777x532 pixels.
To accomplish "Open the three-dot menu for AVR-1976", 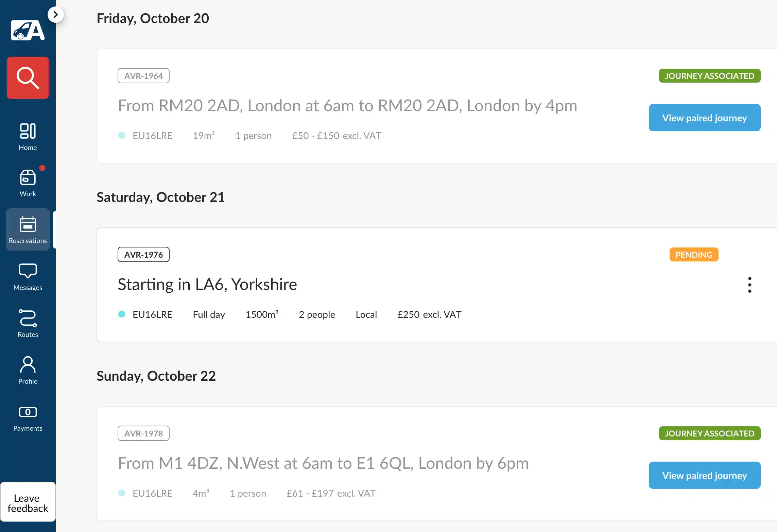I will [749, 285].
